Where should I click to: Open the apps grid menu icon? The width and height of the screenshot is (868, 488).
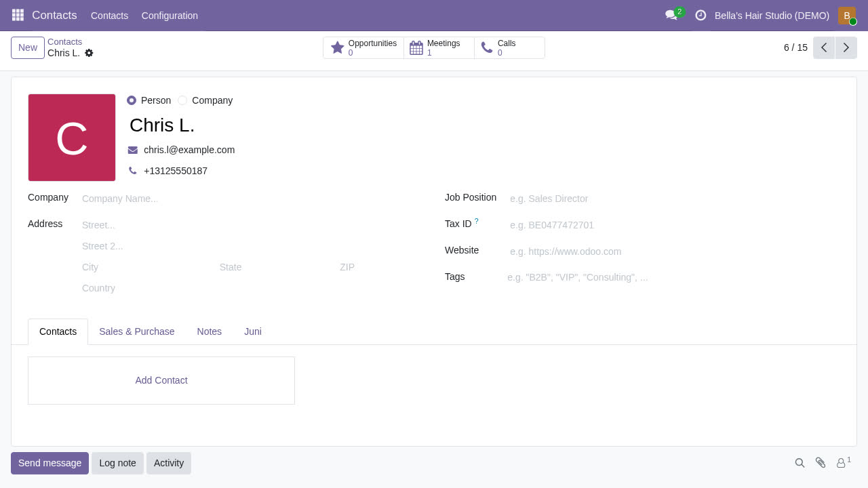pyautogui.click(x=18, y=15)
